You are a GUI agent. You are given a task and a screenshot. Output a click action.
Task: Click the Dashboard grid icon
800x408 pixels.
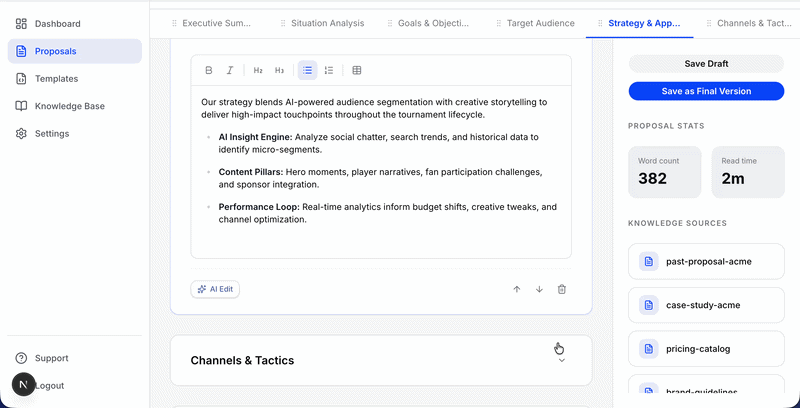[x=21, y=23]
